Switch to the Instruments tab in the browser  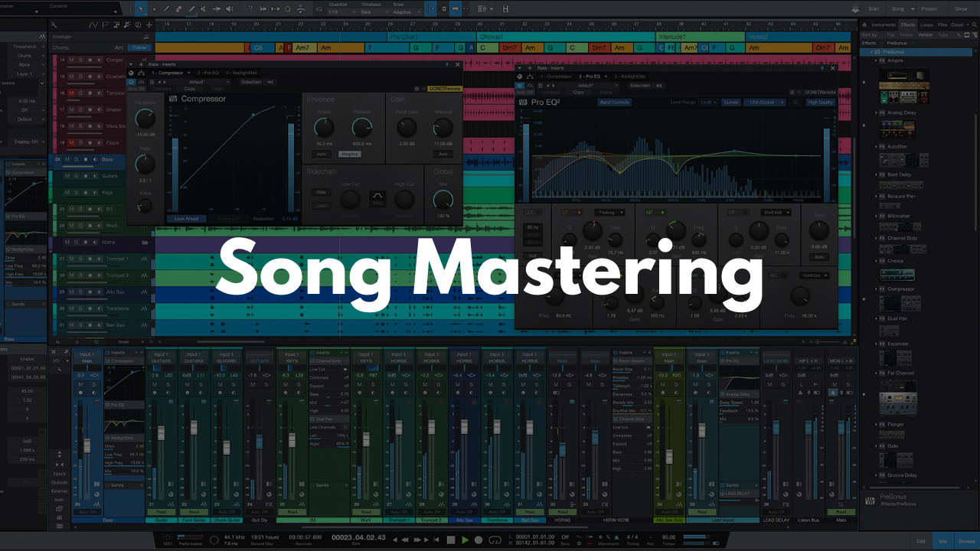884,24
